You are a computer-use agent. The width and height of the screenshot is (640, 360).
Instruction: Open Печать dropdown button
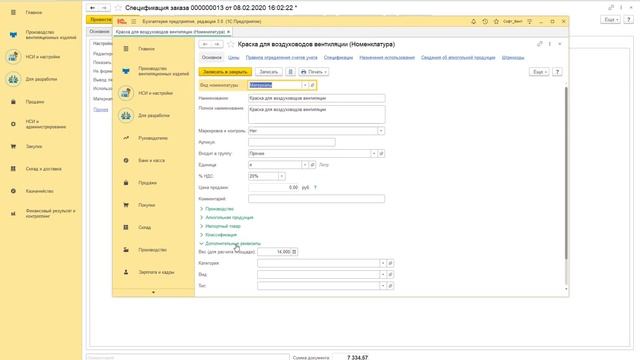(x=313, y=72)
